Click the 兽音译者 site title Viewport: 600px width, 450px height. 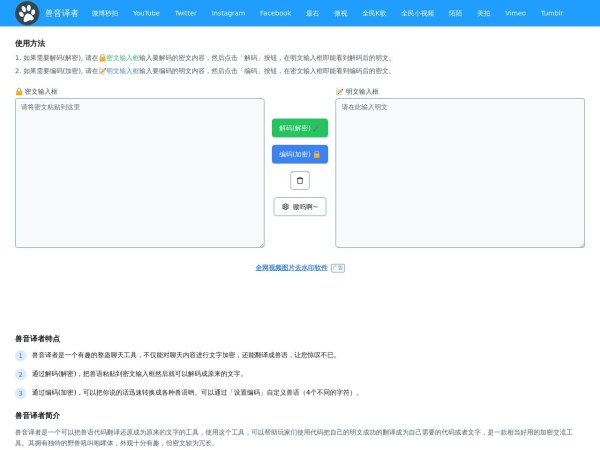(x=62, y=13)
